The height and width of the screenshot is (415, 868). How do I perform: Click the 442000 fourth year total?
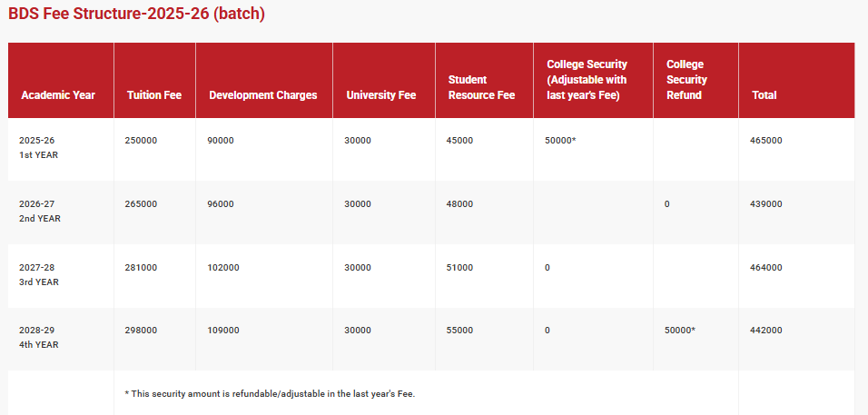(x=766, y=331)
